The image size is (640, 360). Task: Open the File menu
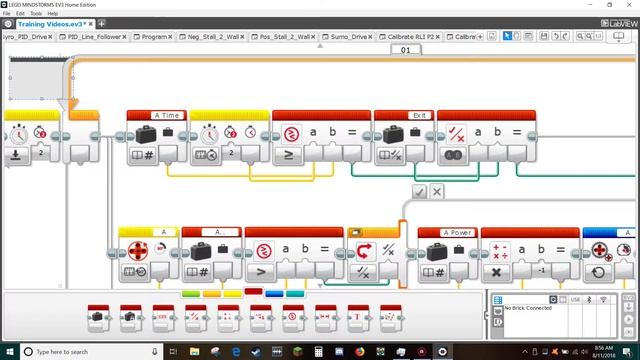[7, 13]
